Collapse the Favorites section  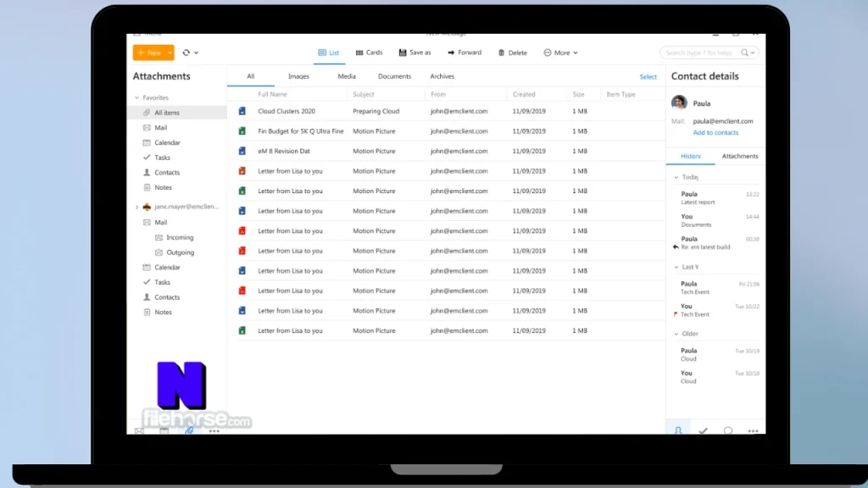click(136, 97)
